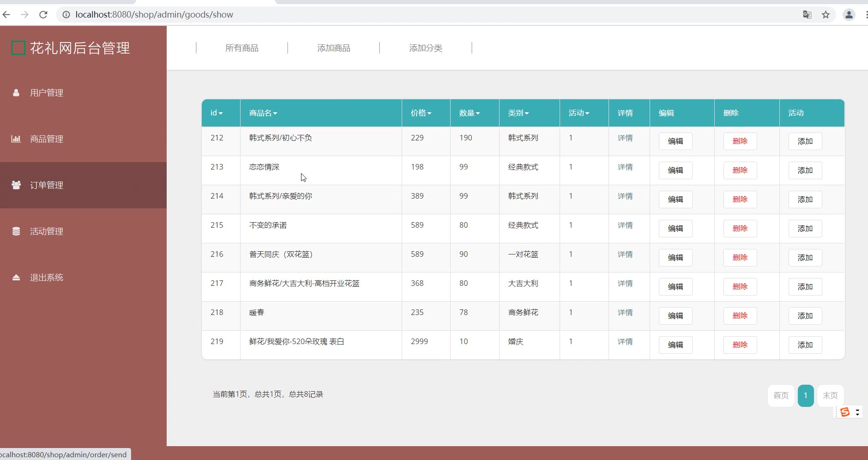Viewport: 868px width, 460px height.
Task: Bookmark this page with the star icon
Action: pos(826,15)
